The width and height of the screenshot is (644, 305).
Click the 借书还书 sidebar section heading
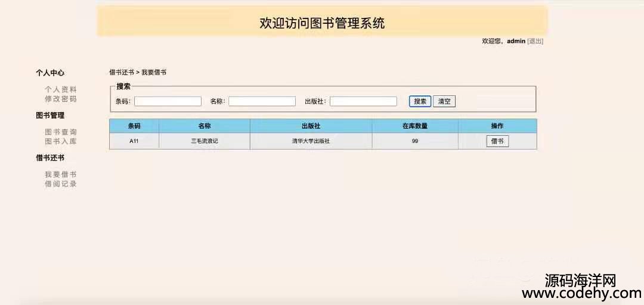pos(50,158)
